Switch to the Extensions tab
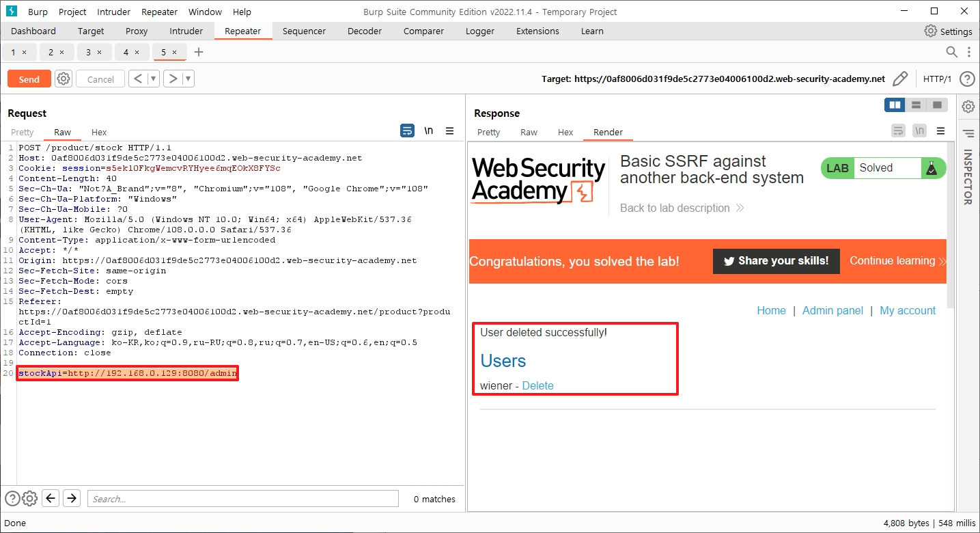Screen dimensions: 980x533 pyautogui.click(x=537, y=31)
